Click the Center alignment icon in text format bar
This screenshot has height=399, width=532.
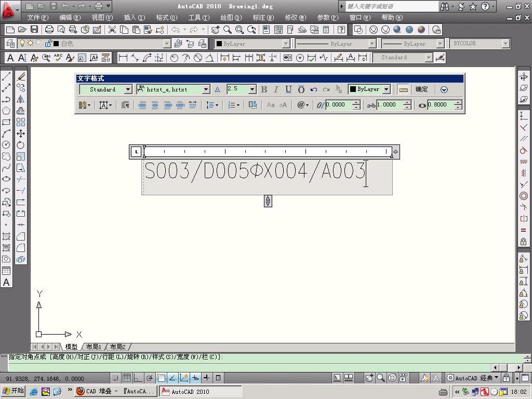[155, 105]
